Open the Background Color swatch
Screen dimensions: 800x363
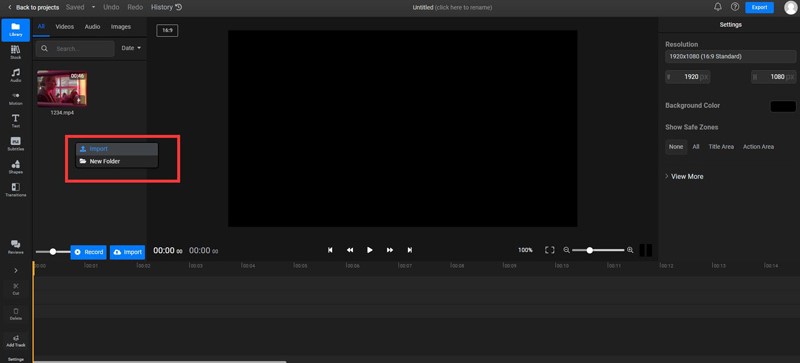(783, 106)
